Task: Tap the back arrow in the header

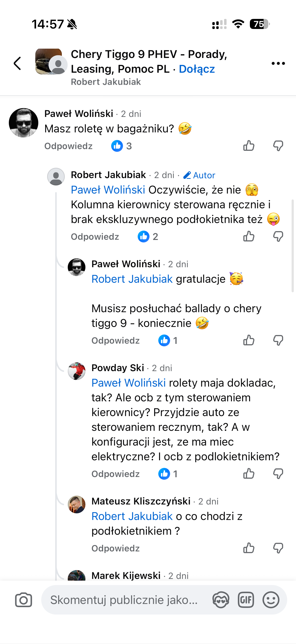Action: 17,63
